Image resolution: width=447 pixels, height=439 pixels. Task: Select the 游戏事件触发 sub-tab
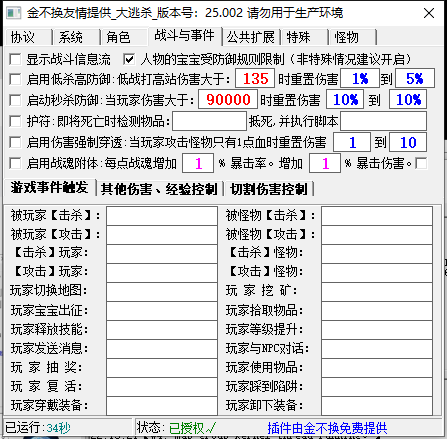49,188
